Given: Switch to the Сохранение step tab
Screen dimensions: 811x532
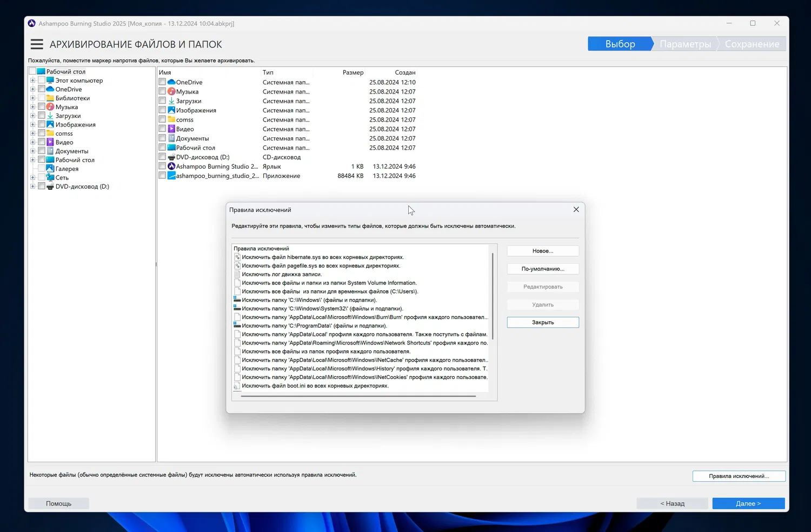Looking at the screenshot, I should pos(752,44).
